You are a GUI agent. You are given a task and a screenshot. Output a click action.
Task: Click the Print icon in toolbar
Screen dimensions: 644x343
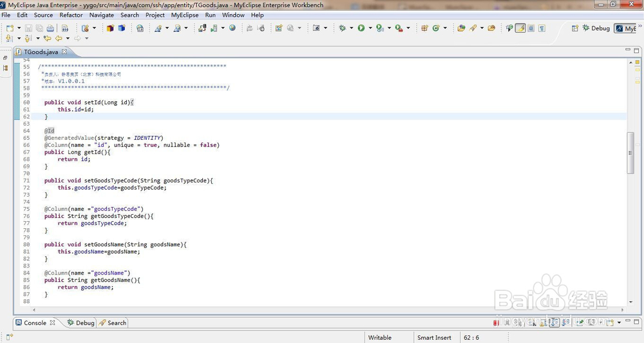click(x=50, y=28)
